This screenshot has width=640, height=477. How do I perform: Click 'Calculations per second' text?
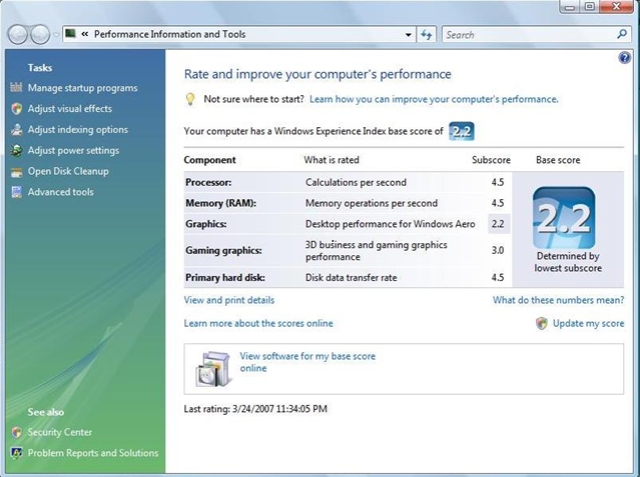pos(356,182)
